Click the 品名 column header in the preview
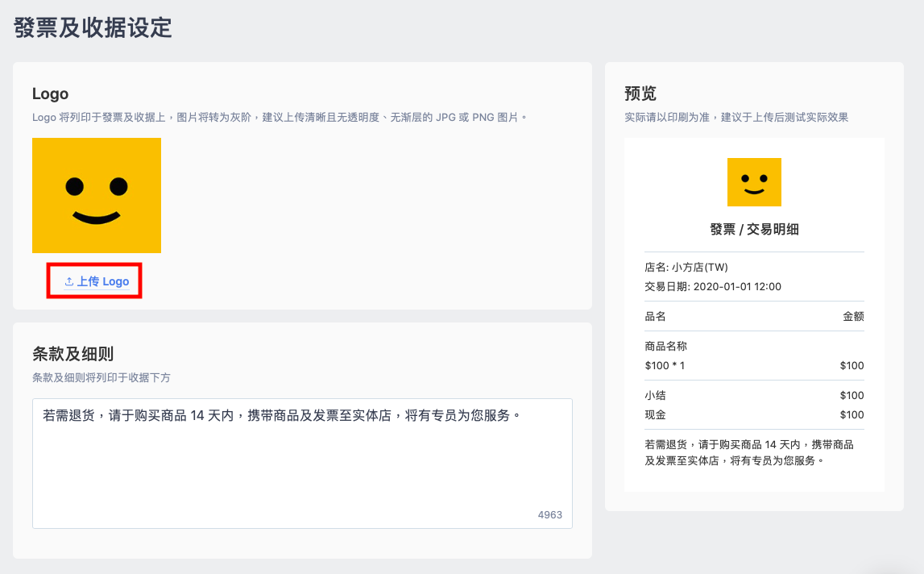 pyautogui.click(x=655, y=316)
